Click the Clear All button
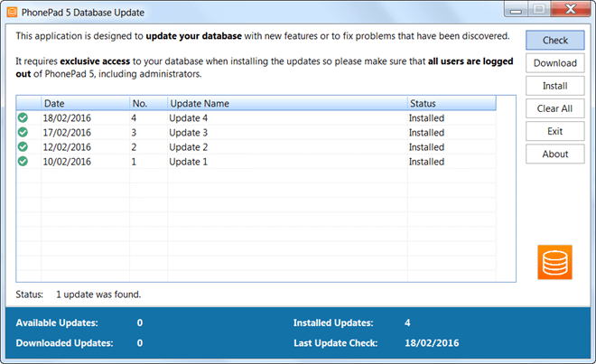This screenshot has height=364, width=596. click(555, 108)
